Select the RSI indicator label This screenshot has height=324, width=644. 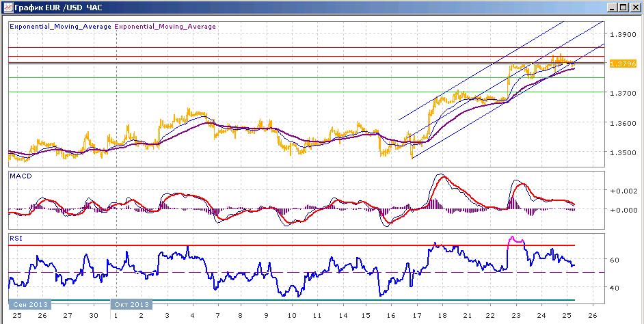[x=16, y=237]
